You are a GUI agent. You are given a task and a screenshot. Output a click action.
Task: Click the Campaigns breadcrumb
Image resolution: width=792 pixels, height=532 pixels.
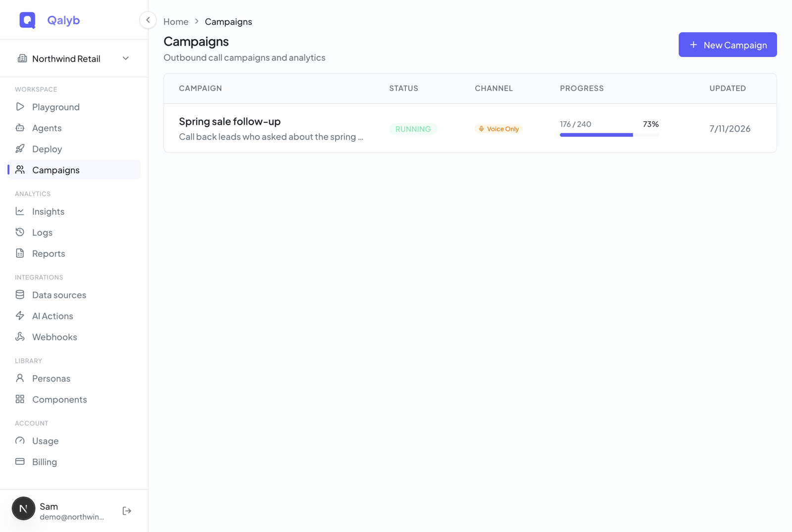point(228,21)
